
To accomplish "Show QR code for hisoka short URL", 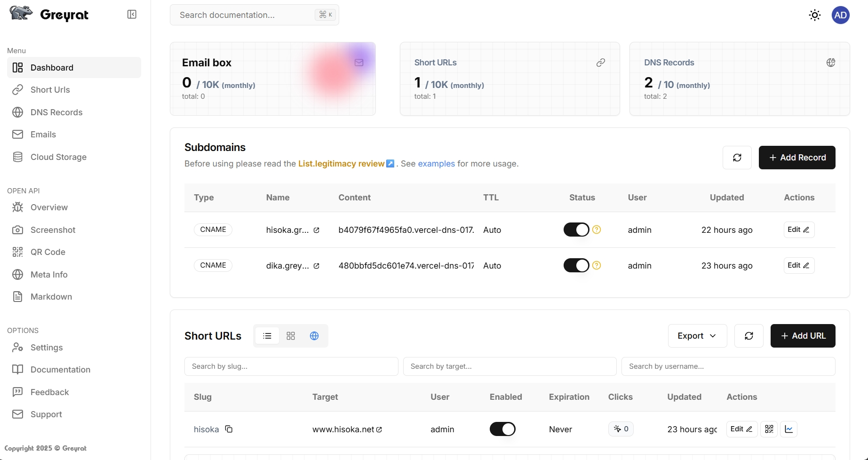I will [x=769, y=429].
